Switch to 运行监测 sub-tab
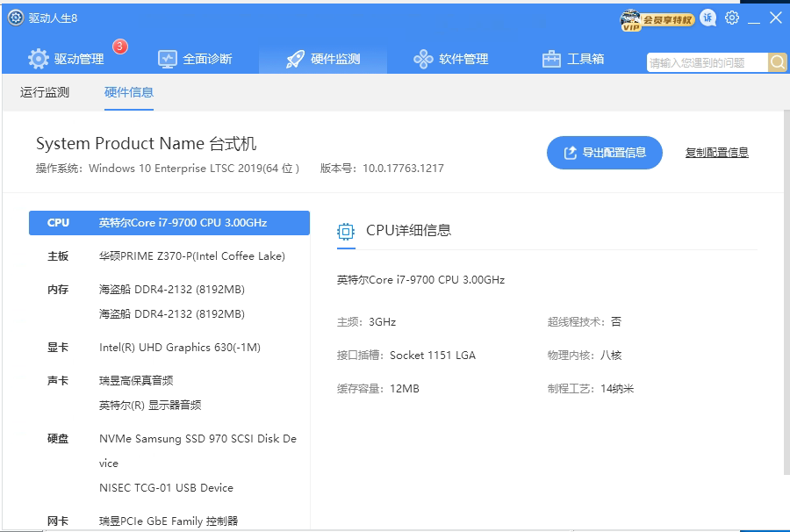The width and height of the screenshot is (790, 532). tap(45, 92)
